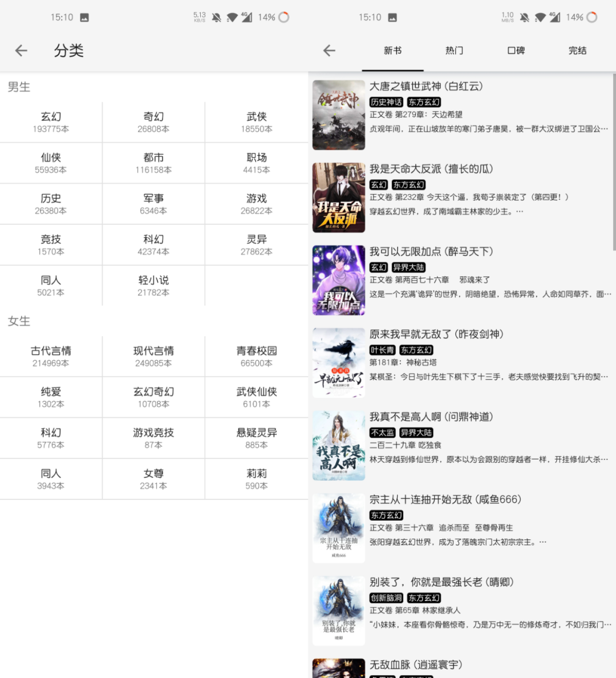Open the 女尊 category
Screen dimensions: 616x678
(x=153, y=479)
